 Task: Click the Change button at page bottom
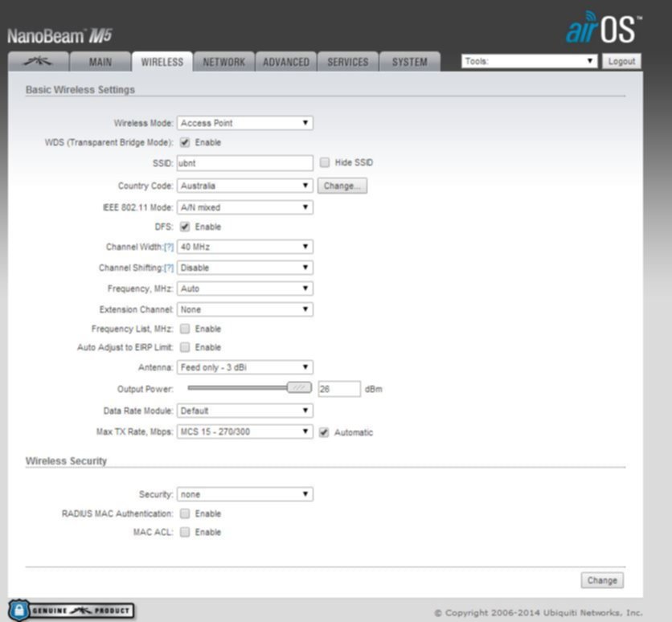pos(602,580)
